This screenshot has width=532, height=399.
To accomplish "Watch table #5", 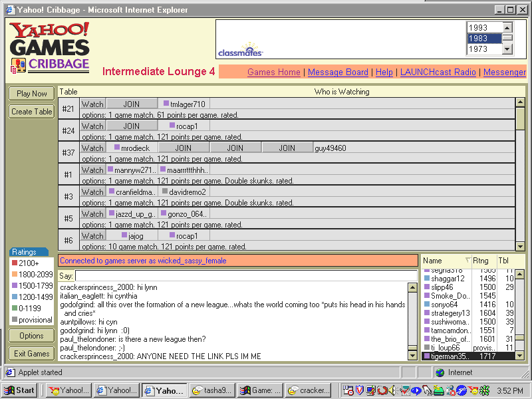I will click(x=92, y=213).
